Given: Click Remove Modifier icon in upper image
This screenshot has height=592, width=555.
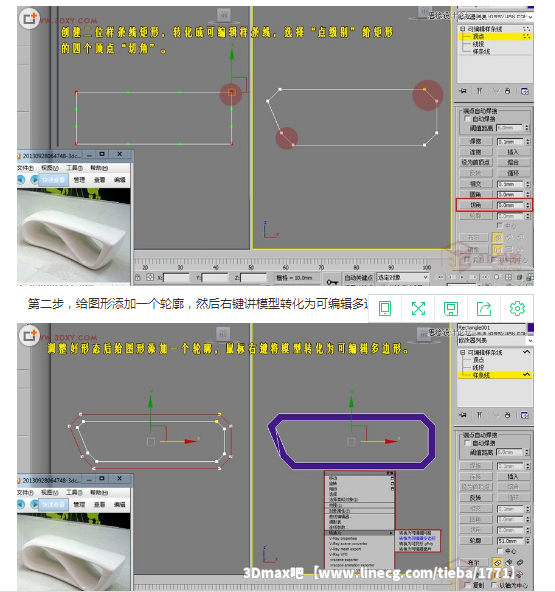Looking at the screenshot, I should [x=507, y=91].
